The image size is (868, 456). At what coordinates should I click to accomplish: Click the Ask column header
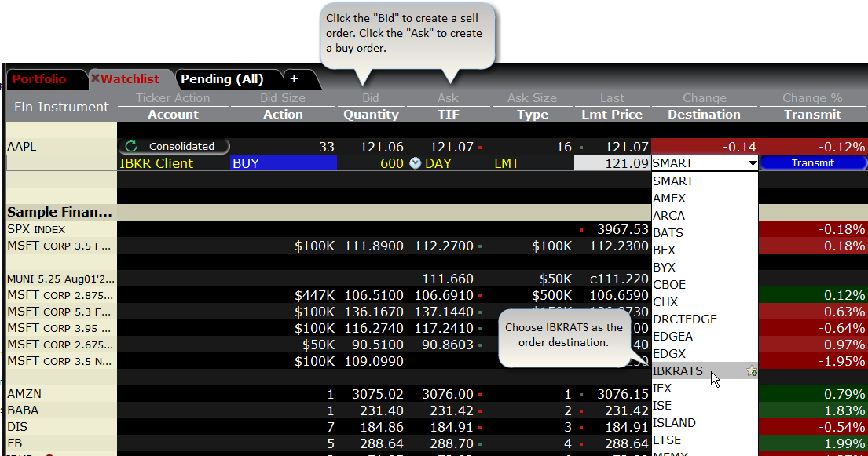tap(448, 98)
